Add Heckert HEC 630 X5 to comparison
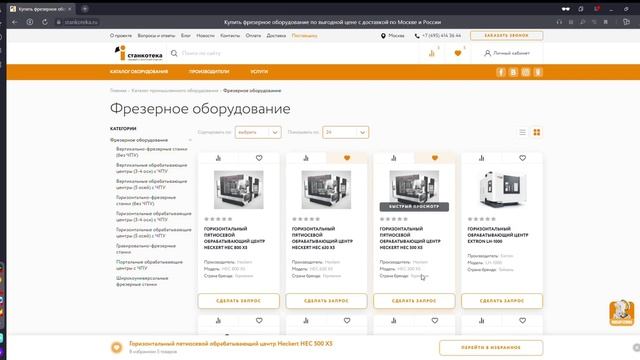 (306, 158)
